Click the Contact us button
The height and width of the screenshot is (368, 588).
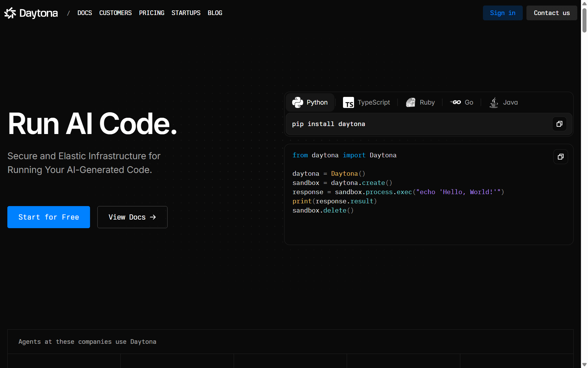coord(552,13)
